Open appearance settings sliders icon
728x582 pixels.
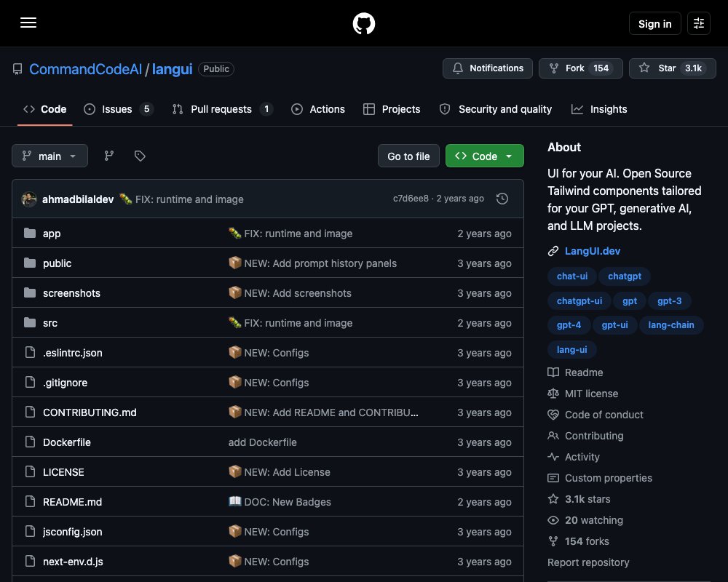click(x=698, y=23)
